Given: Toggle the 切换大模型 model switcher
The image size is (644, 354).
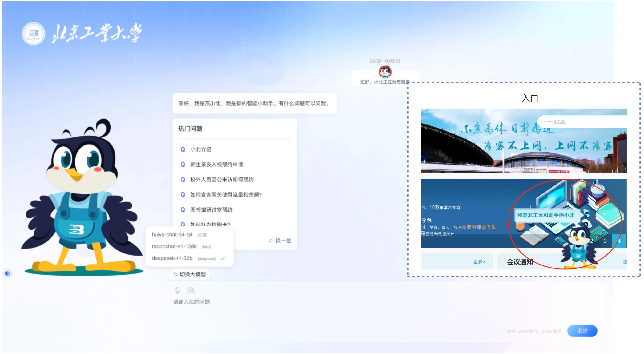Looking at the screenshot, I should [x=189, y=274].
